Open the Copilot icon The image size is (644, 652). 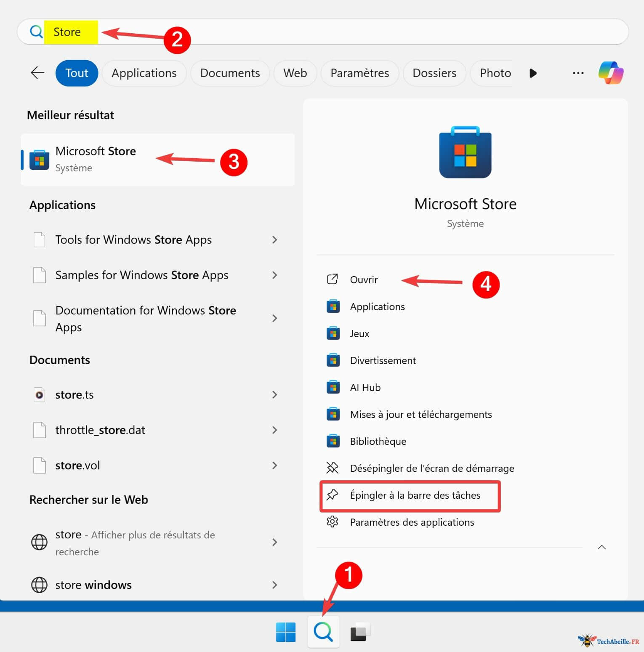(611, 73)
